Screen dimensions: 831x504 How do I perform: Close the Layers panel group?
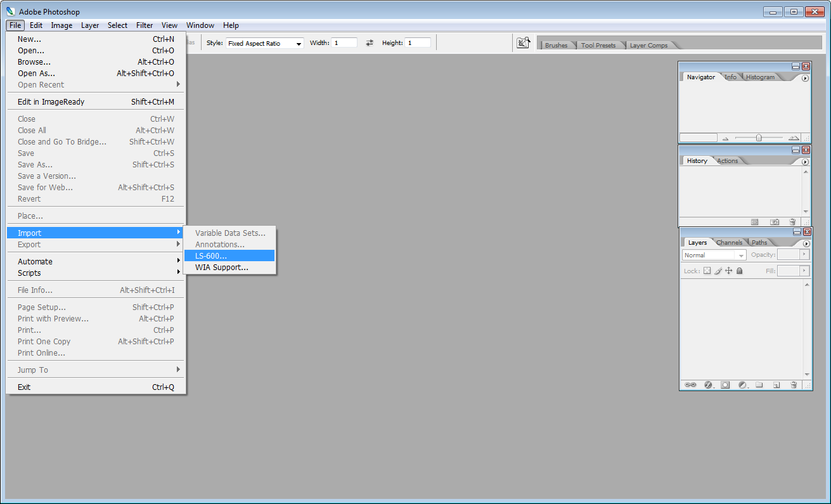click(x=806, y=231)
